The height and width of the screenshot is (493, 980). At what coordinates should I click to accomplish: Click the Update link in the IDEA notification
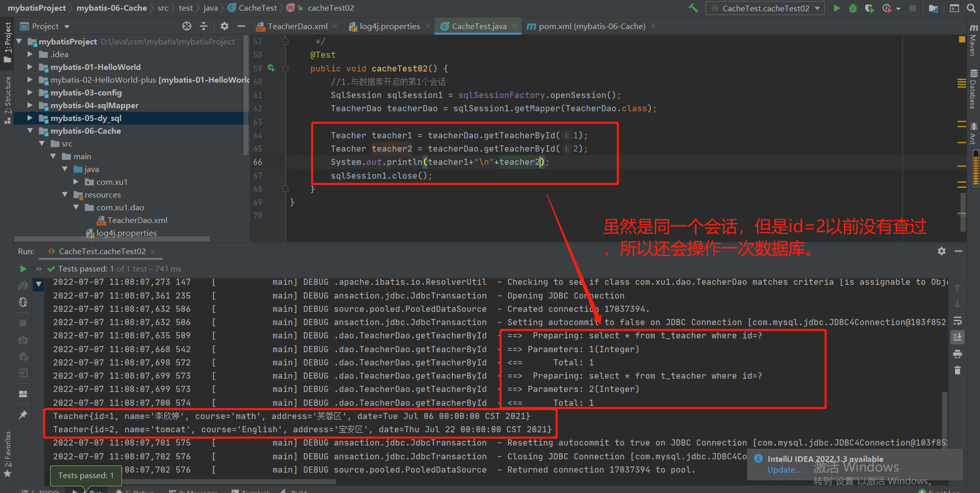(784, 470)
